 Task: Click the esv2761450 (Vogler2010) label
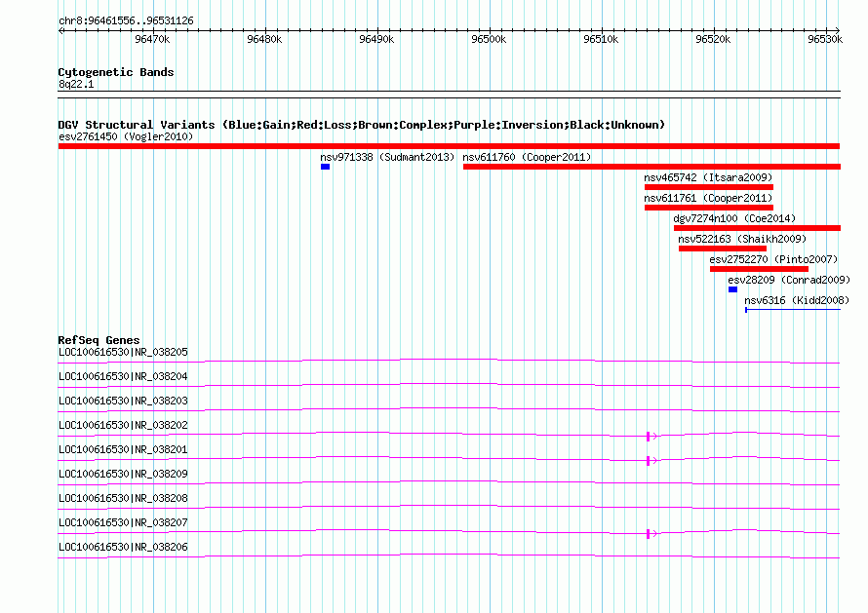click(x=126, y=136)
